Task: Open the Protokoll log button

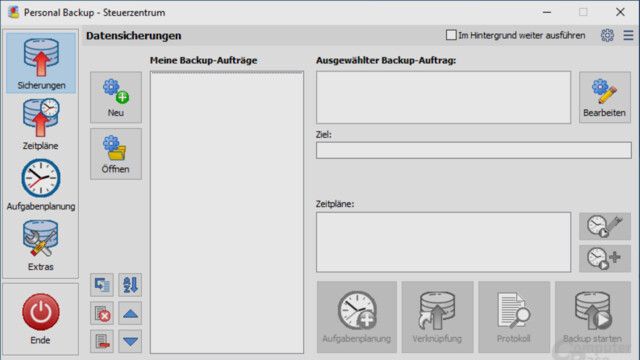Action: 514,317
